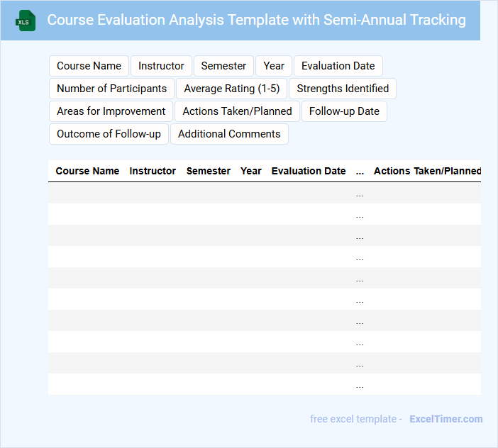Select the Course Name tag
This screenshot has width=498, height=448.
89,66
